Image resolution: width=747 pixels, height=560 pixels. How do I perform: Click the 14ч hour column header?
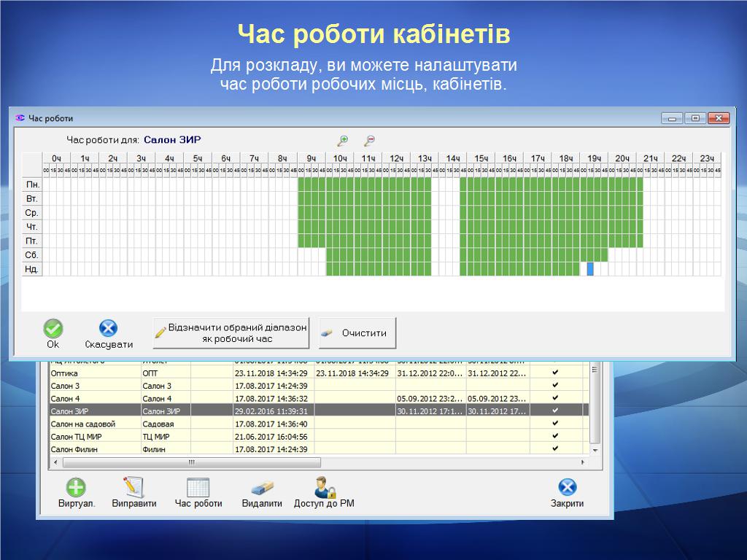point(453,158)
